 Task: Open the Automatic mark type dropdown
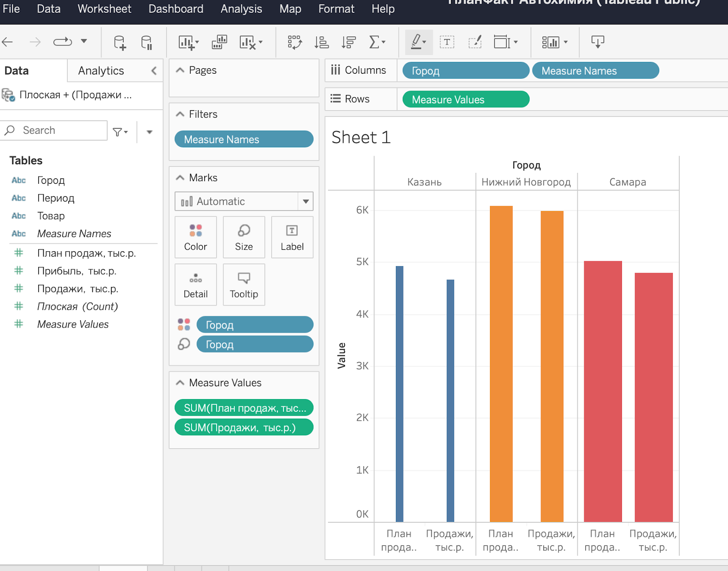(244, 201)
